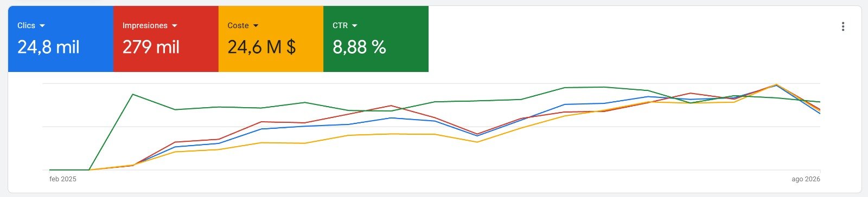This screenshot has height=197, width=868.
Task: Select the Clics metric label
Action: 26,25
